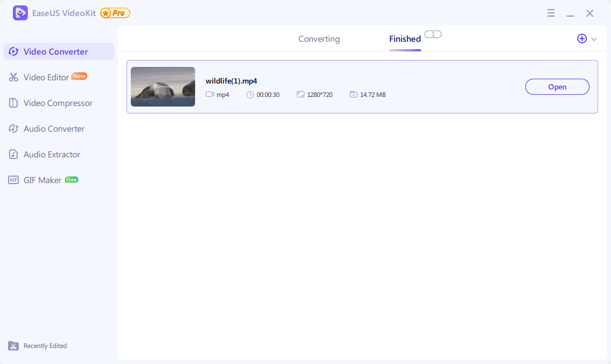Click the wildlife video thumbnail
The image size is (611, 364).
[x=163, y=87]
